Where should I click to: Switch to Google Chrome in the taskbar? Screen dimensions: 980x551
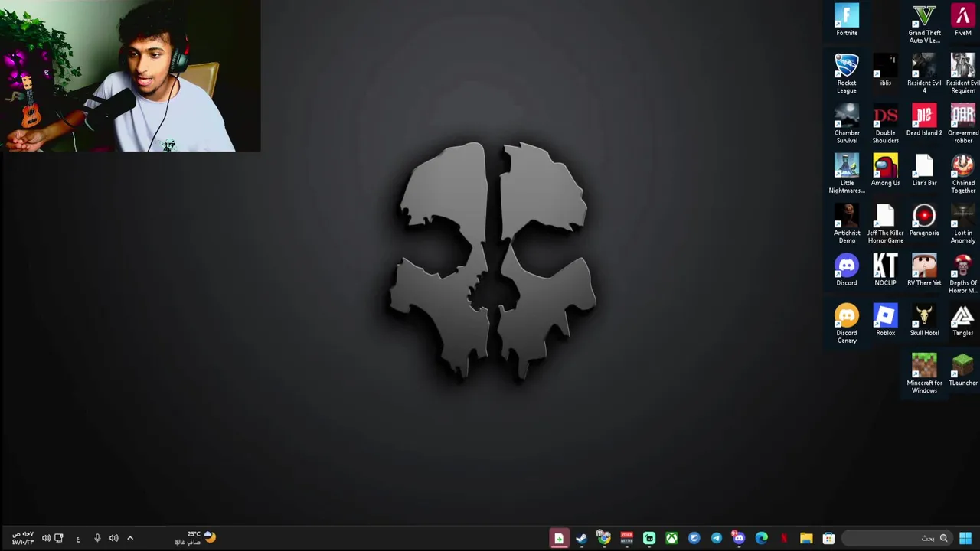coord(603,538)
